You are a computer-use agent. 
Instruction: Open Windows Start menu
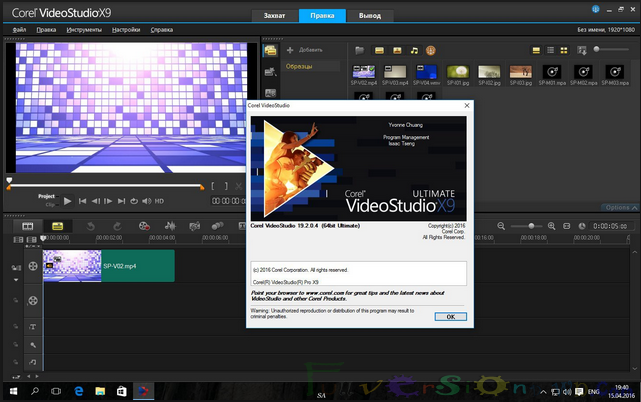coord(13,392)
